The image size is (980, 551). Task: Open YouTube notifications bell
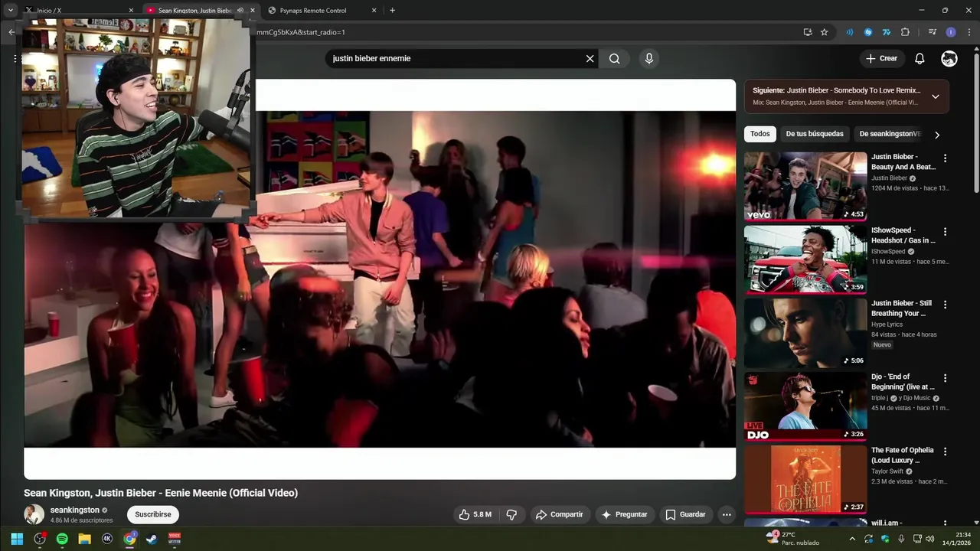click(x=920, y=58)
